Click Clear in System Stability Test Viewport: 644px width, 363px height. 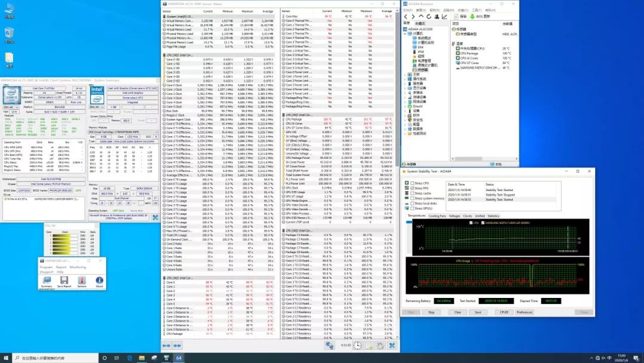click(457, 312)
